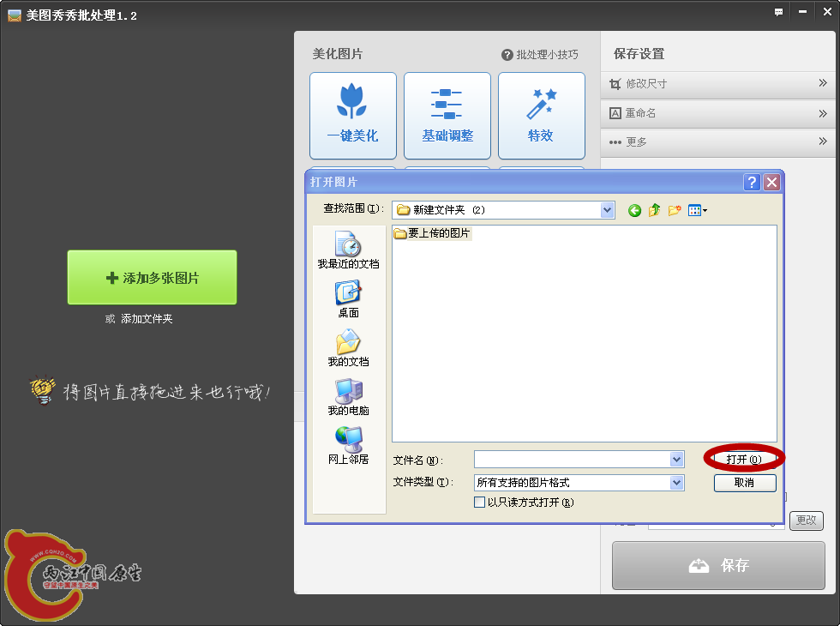Open the 基础调整 basic adjustment tile
The height and width of the screenshot is (626, 840).
[447, 116]
